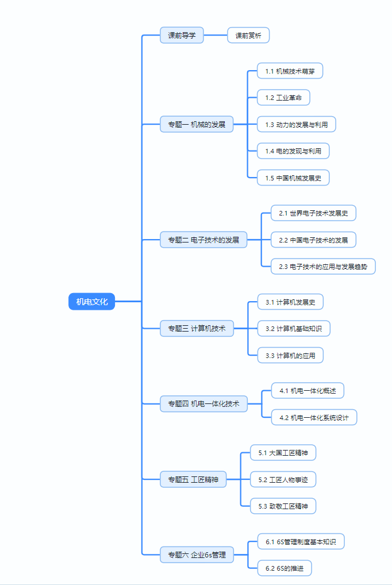Screen dimensions: 392x585
Task: Click the 课前导学 node
Action: [182, 36]
